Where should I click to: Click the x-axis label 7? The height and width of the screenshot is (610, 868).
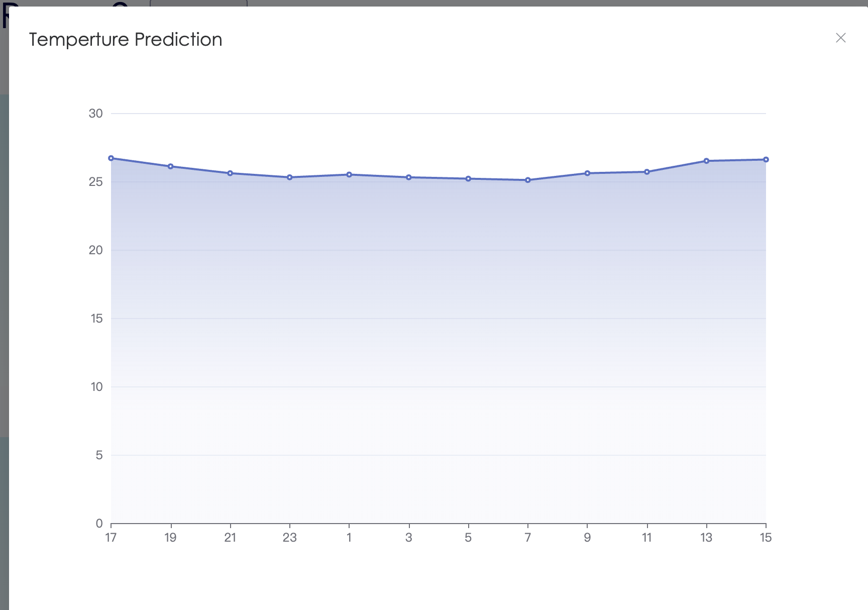tap(528, 538)
